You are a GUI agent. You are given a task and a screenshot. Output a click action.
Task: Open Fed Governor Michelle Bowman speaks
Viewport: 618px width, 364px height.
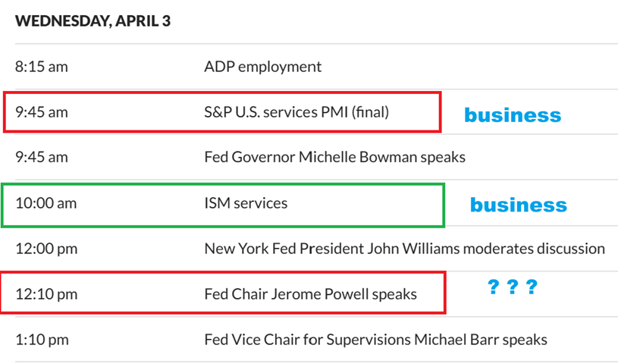coord(334,158)
